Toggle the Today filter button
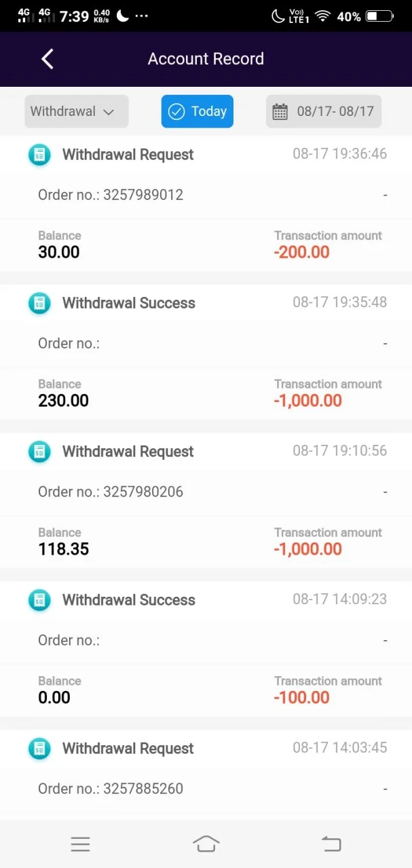Image resolution: width=412 pixels, height=868 pixels. (198, 111)
